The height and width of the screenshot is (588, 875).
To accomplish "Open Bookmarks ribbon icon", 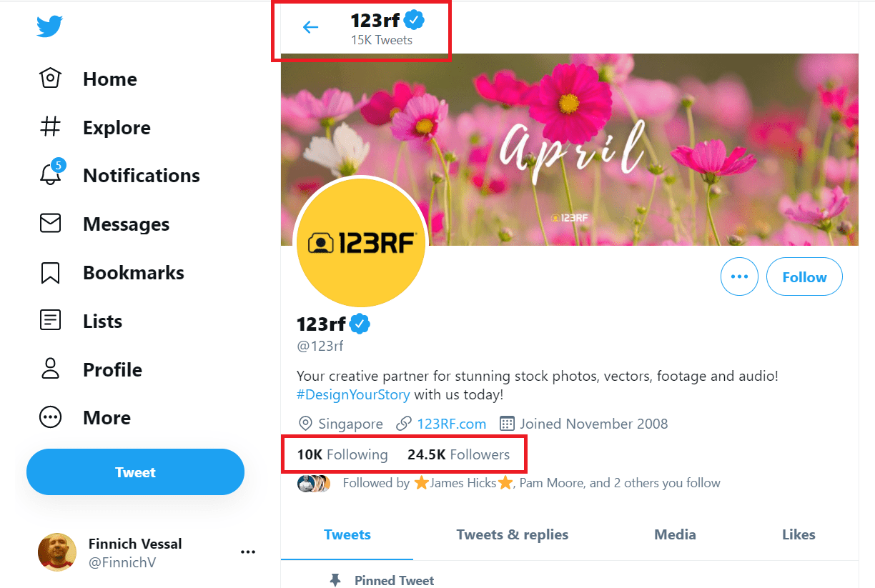I will tap(50, 272).
